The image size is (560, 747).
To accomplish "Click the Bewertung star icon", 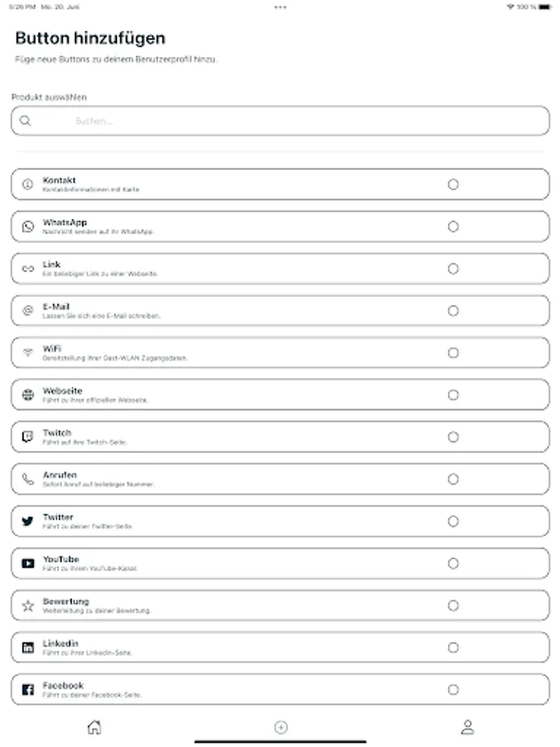I will [27, 606].
